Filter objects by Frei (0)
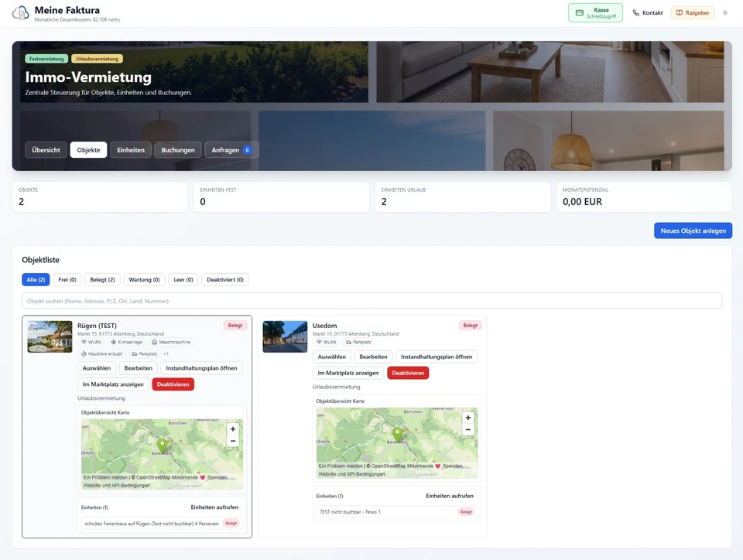 [67, 280]
